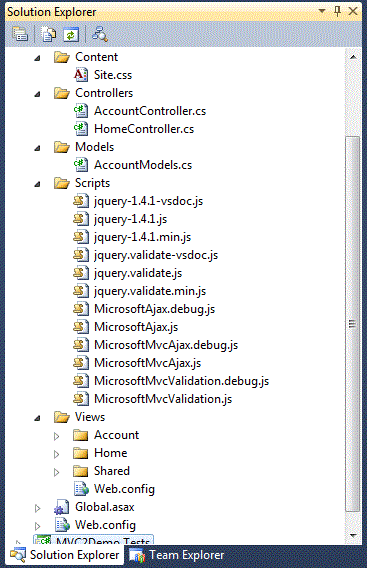Expand the Account folder under Views
Screen dimensions: 367x568
pyautogui.click(x=57, y=436)
